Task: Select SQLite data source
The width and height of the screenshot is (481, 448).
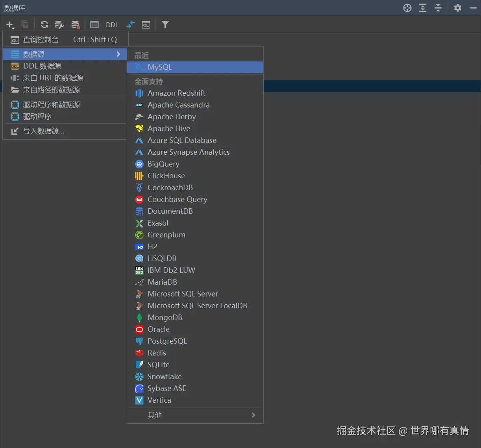Action: pyautogui.click(x=195, y=365)
